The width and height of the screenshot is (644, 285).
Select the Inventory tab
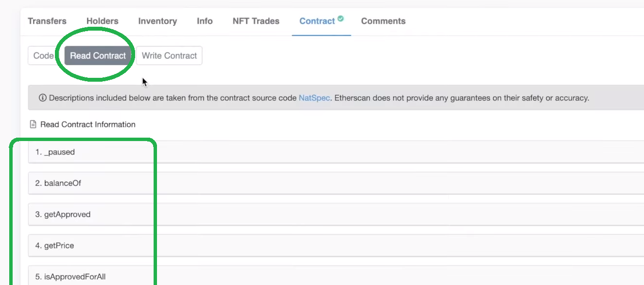pos(157,21)
